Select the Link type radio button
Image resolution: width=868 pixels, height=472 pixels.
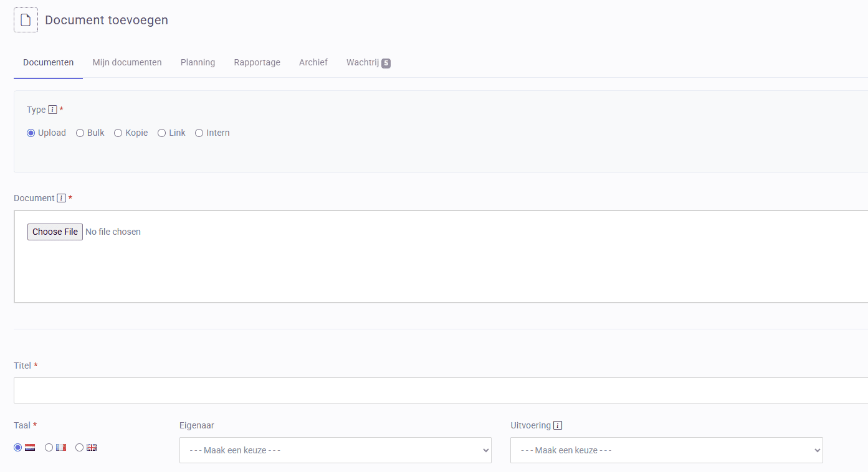(x=161, y=133)
